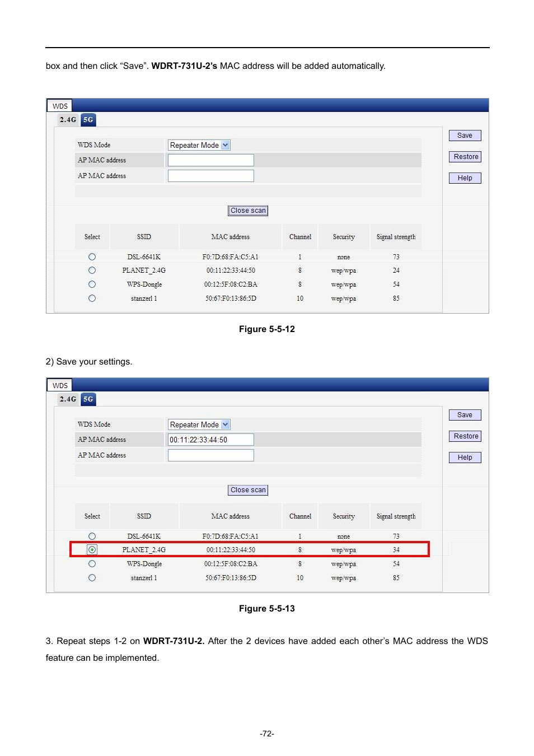534x756 pixels.
Task: Click Help button in Figure 5-5-12
Action: 465,178
